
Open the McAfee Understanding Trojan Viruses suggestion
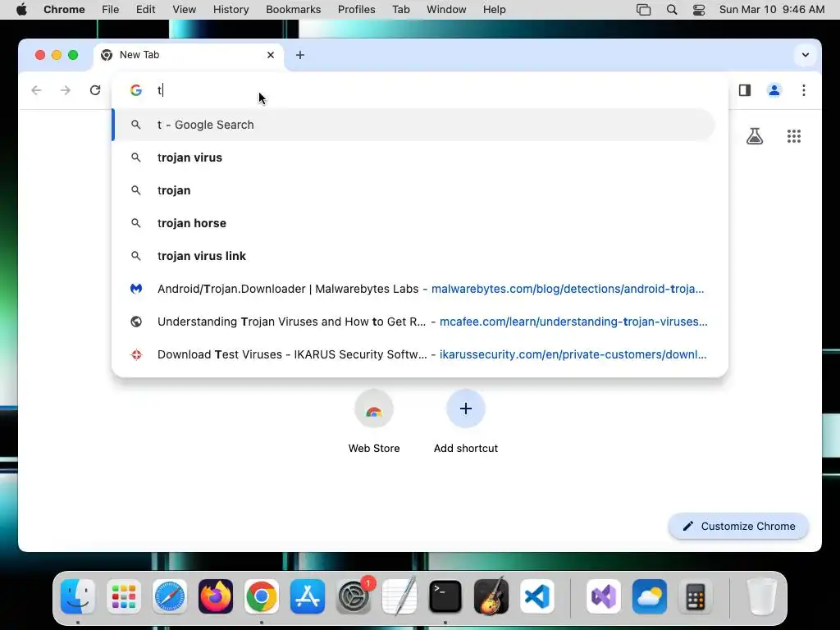pyautogui.click(x=413, y=322)
